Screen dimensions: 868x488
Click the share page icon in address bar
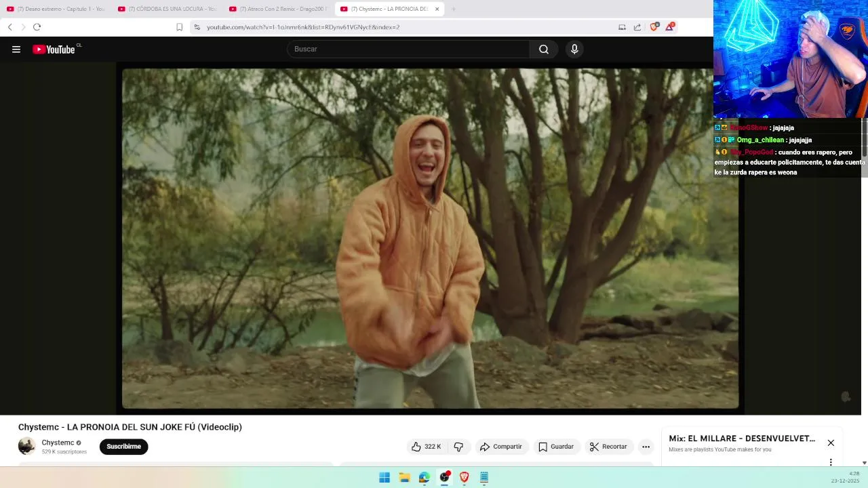pyautogui.click(x=637, y=27)
